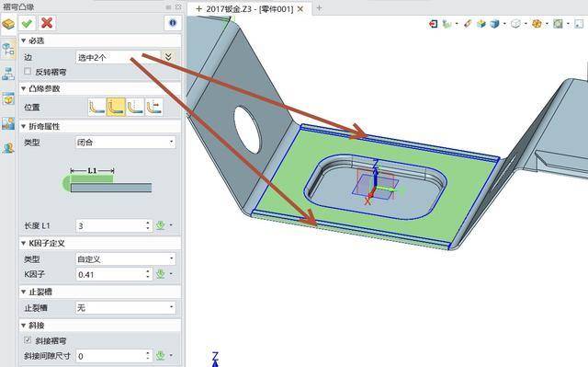Click the 长度 L1 value field
This screenshot has height=367, width=588.
[x=110, y=225]
